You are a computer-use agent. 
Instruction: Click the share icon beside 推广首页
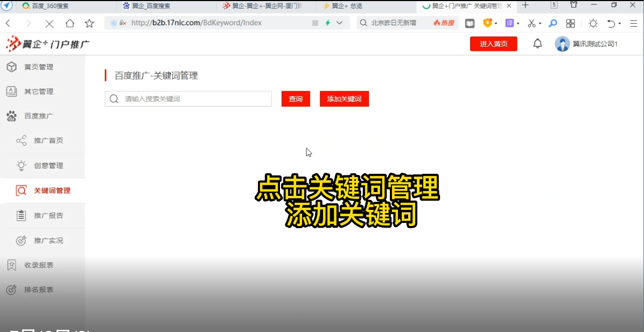tap(22, 141)
